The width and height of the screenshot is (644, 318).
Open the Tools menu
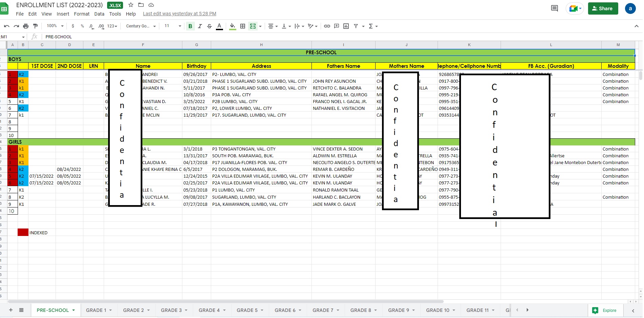click(x=115, y=14)
